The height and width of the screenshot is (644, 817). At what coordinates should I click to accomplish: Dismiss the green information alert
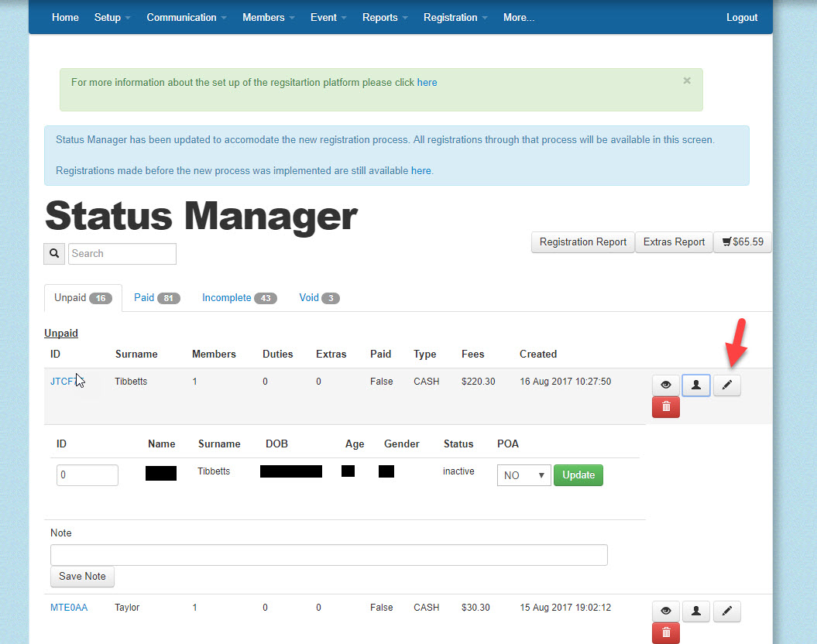(687, 80)
